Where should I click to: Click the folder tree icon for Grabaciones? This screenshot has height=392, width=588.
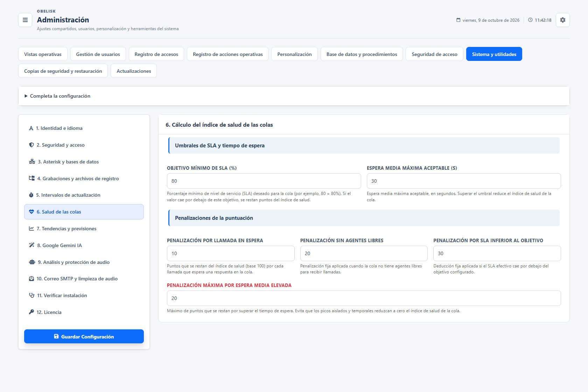(32, 178)
